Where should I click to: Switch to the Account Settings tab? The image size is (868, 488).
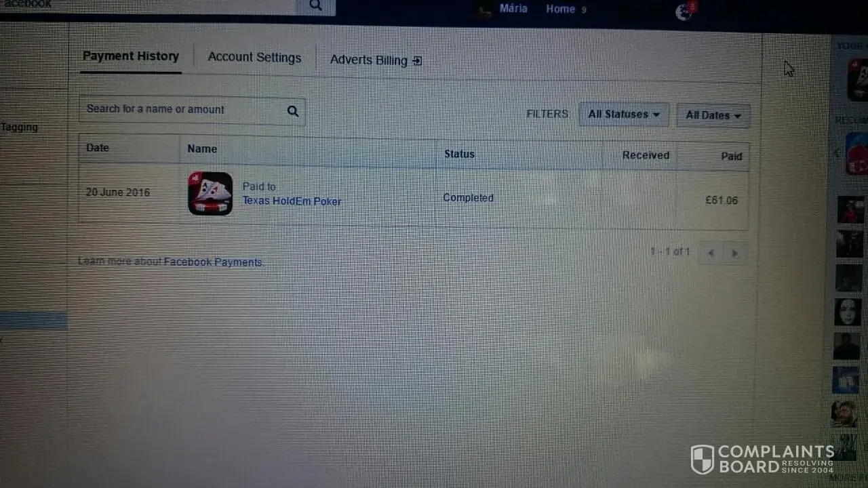pos(254,58)
